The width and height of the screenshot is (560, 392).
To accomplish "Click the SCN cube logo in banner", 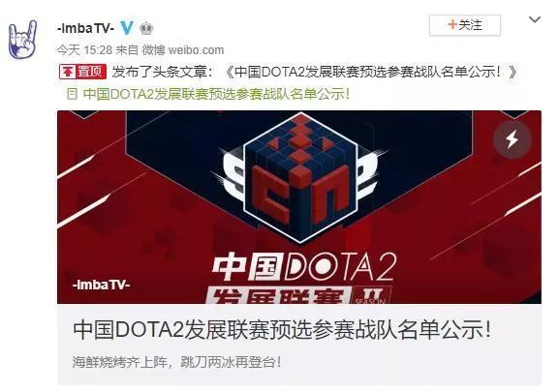I will pyautogui.click(x=300, y=177).
